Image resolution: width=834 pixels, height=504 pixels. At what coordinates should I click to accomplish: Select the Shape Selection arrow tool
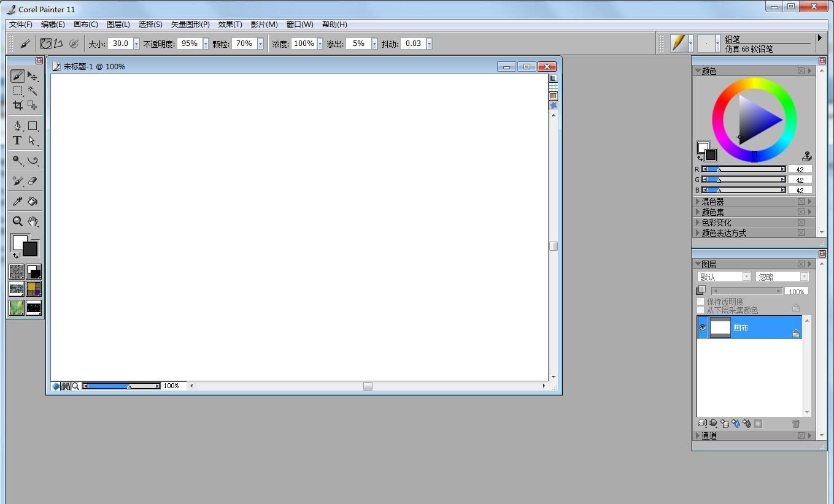tap(33, 140)
